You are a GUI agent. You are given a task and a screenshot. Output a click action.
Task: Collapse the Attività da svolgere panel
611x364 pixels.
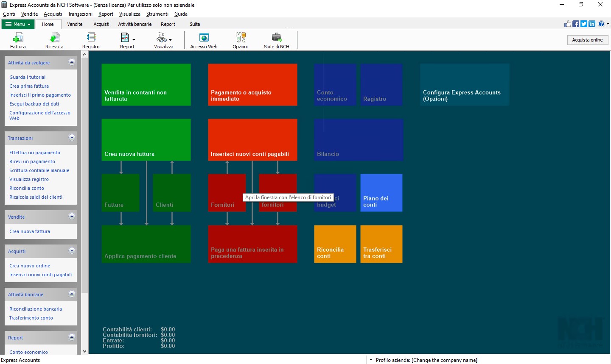coord(72,62)
